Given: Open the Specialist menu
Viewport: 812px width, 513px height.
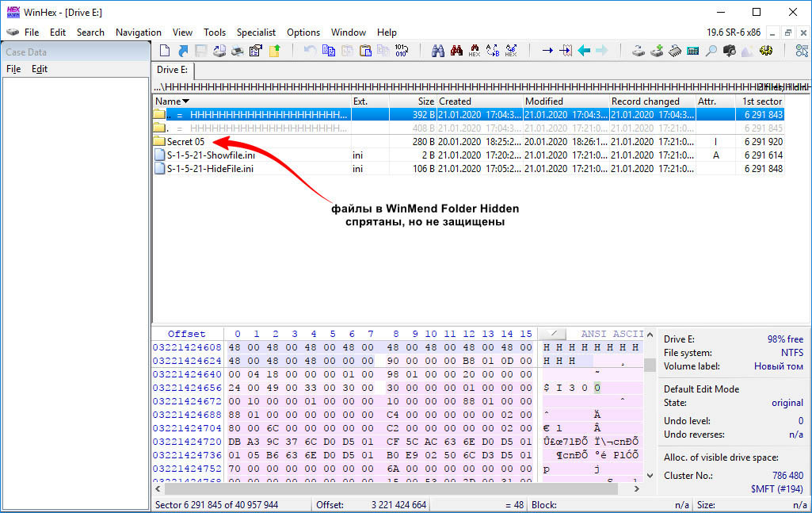Looking at the screenshot, I should 257,33.
